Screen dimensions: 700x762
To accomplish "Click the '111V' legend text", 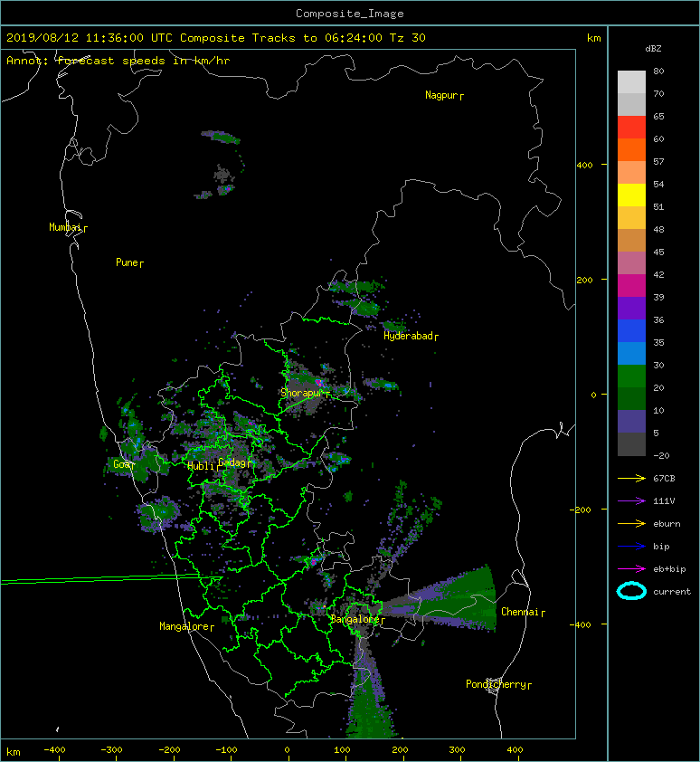I will (x=664, y=501).
